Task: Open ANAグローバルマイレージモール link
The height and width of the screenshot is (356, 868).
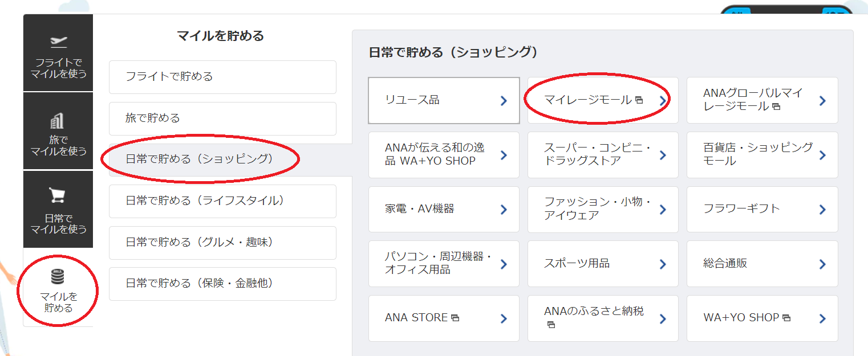Action: pos(762,100)
